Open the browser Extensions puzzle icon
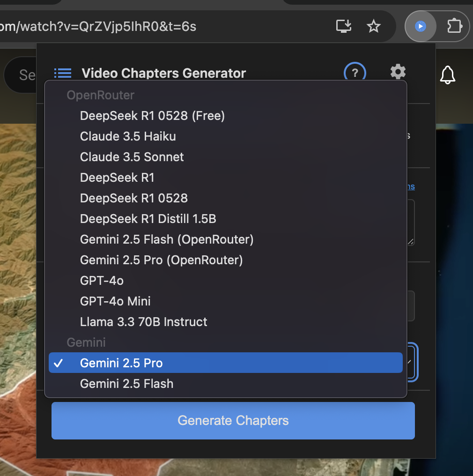The width and height of the screenshot is (473, 476). tap(454, 26)
